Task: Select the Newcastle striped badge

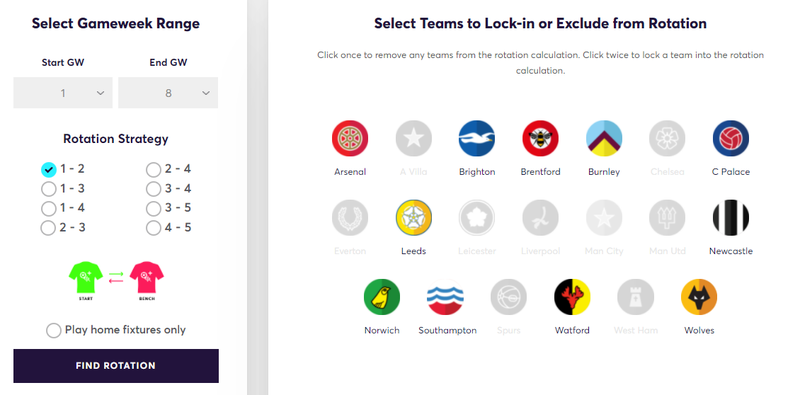Action: pos(731,217)
